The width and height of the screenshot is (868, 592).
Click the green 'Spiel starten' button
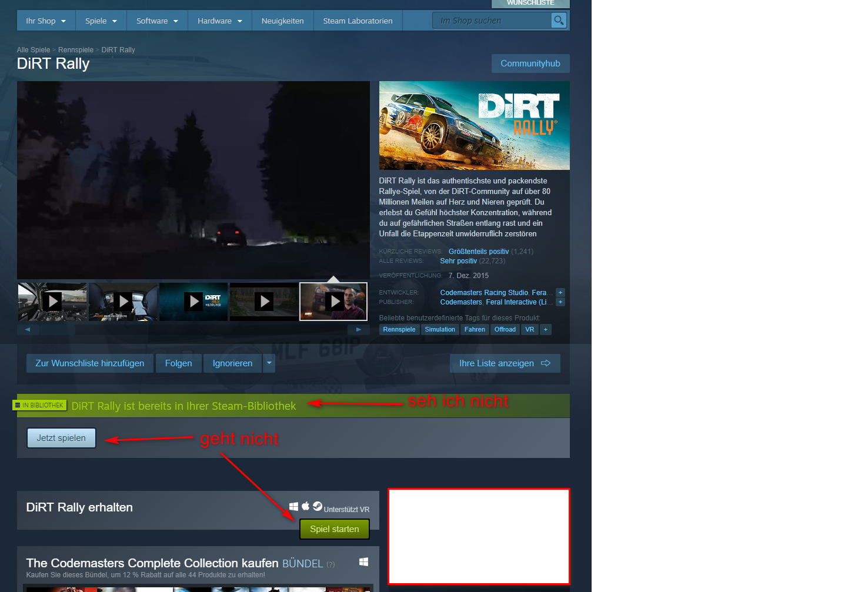(335, 529)
